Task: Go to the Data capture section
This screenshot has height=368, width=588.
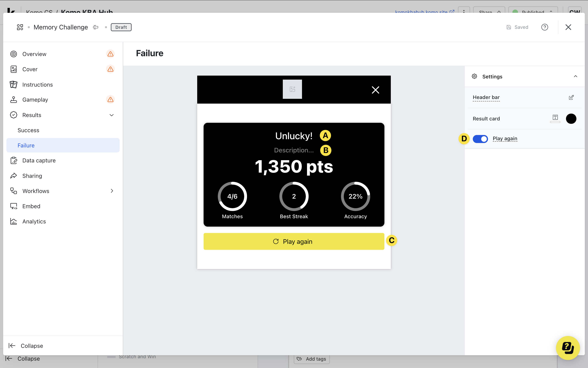Action: point(39,161)
